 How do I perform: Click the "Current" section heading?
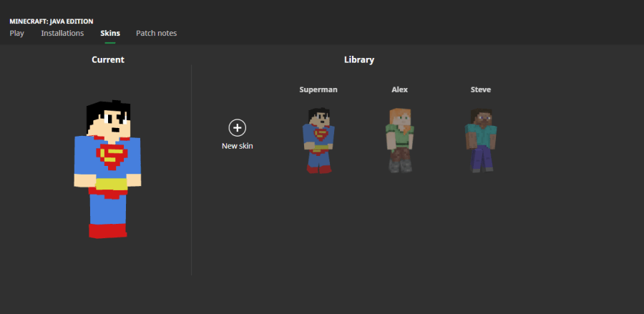(108, 59)
